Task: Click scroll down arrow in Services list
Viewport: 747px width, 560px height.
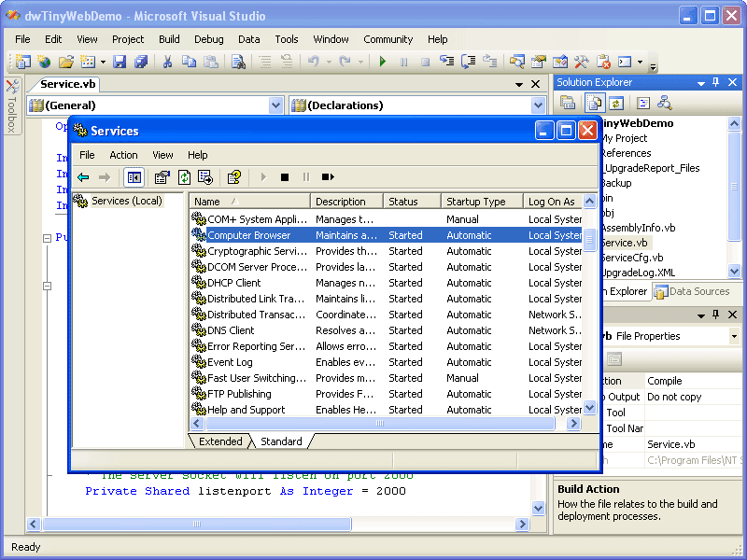Action: [x=589, y=408]
